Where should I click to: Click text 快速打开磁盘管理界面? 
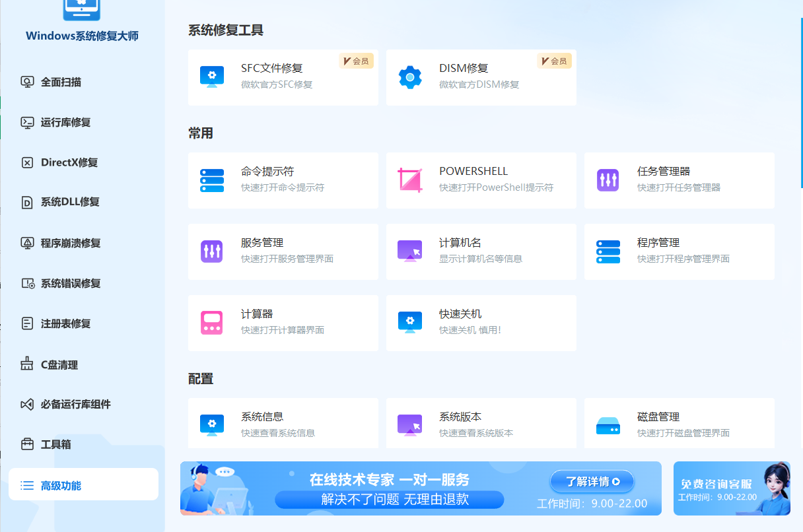pyautogui.click(x=683, y=433)
